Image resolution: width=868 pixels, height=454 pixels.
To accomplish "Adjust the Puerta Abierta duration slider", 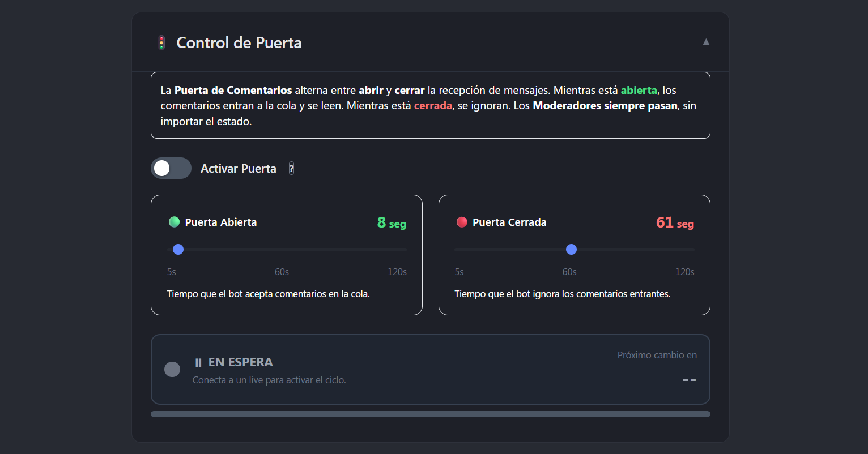I will click(178, 249).
